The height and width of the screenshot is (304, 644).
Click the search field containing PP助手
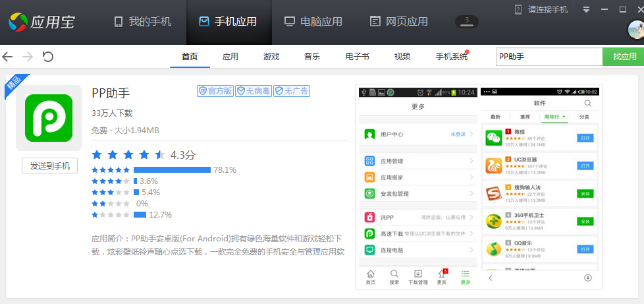[549, 57]
